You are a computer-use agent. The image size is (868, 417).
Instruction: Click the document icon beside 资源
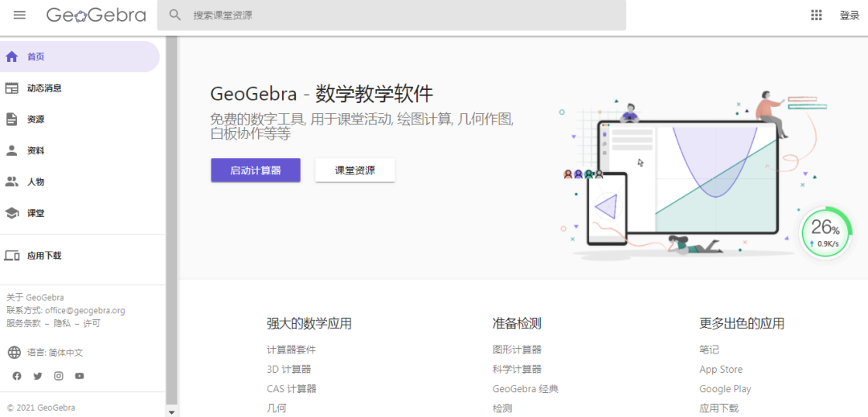coord(11,119)
